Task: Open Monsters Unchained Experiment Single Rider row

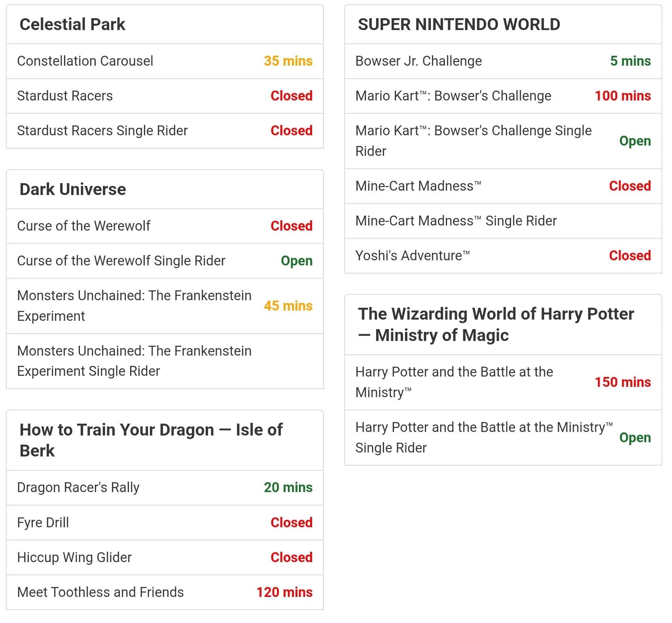Action: [x=165, y=361]
